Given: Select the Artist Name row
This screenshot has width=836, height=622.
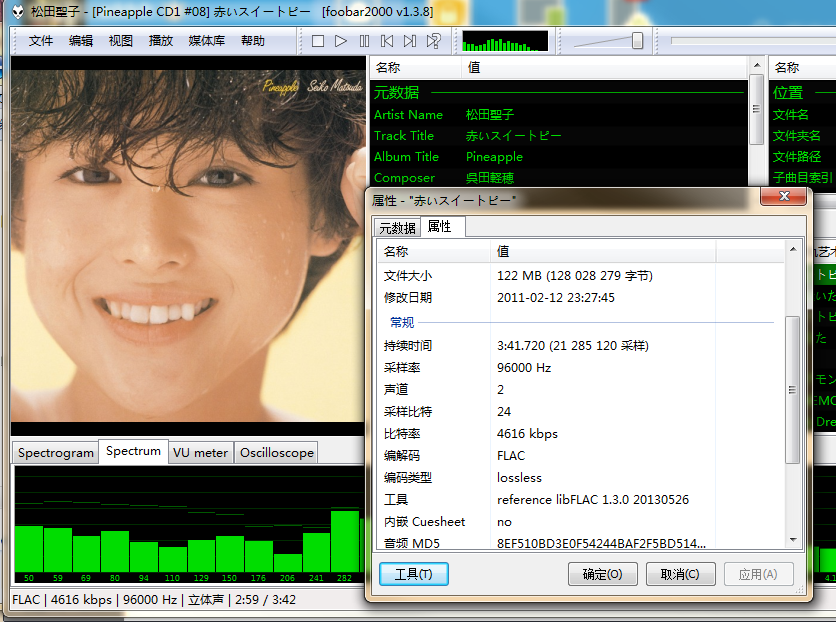Looking at the screenshot, I should pos(559,115).
